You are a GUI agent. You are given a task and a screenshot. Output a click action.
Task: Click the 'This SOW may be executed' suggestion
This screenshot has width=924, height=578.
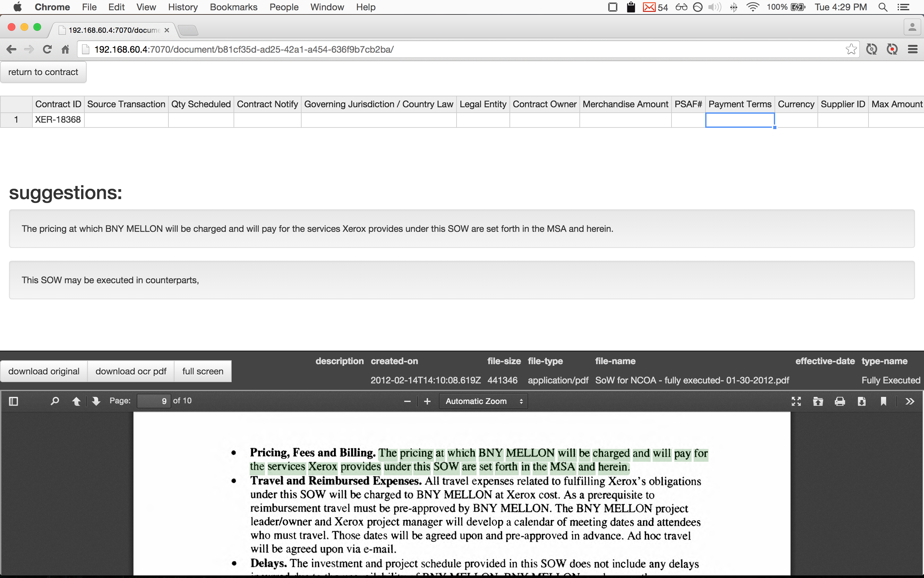pos(462,280)
